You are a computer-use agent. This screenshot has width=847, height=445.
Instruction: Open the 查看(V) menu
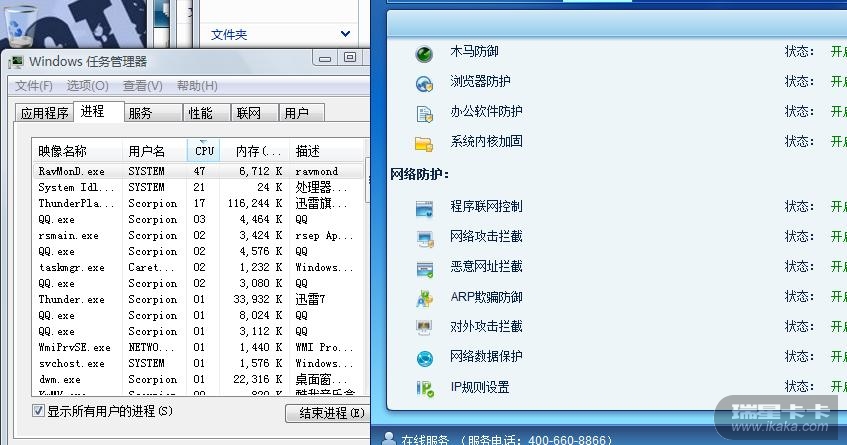143,85
